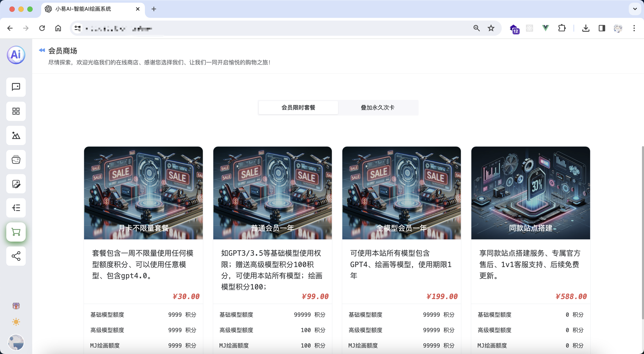Open the app grid sidebar icon

pyautogui.click(x=16, y=111)
